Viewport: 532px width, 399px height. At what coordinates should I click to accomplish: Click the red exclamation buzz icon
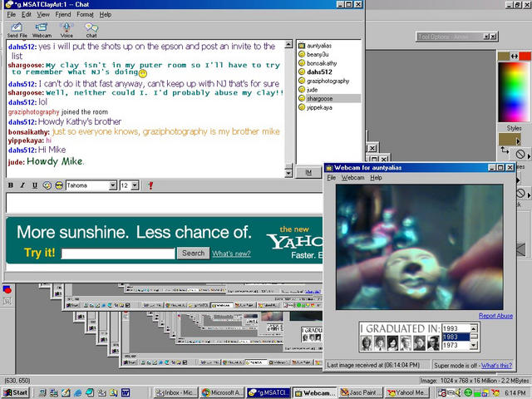point(150,185)
